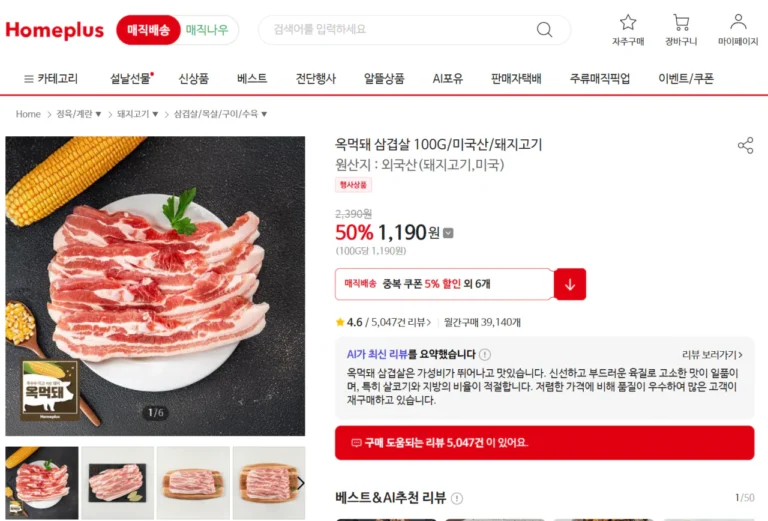Switch to 매직나우 delivery mode
The width and height of the screenshot is (768, 521).
207,30
